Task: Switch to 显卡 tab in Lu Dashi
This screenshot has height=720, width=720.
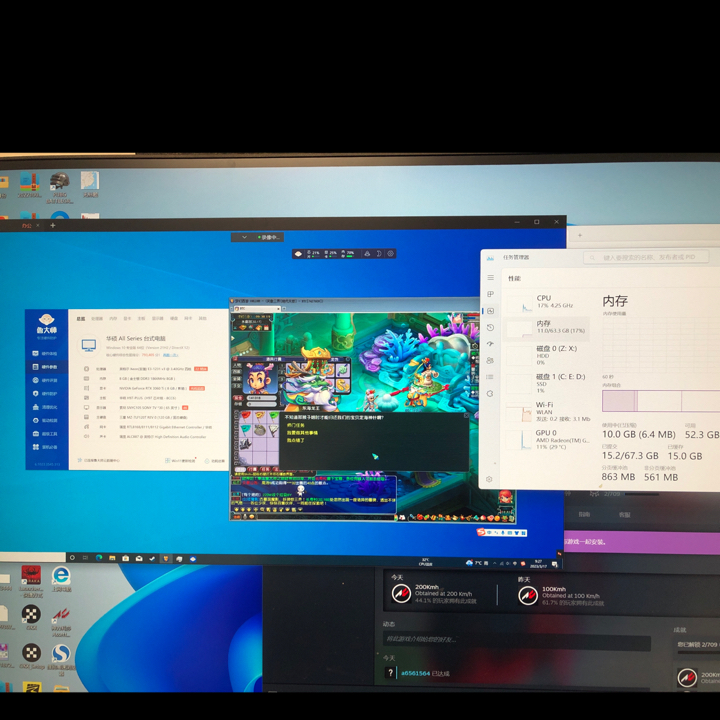Action: pos(127,318)
